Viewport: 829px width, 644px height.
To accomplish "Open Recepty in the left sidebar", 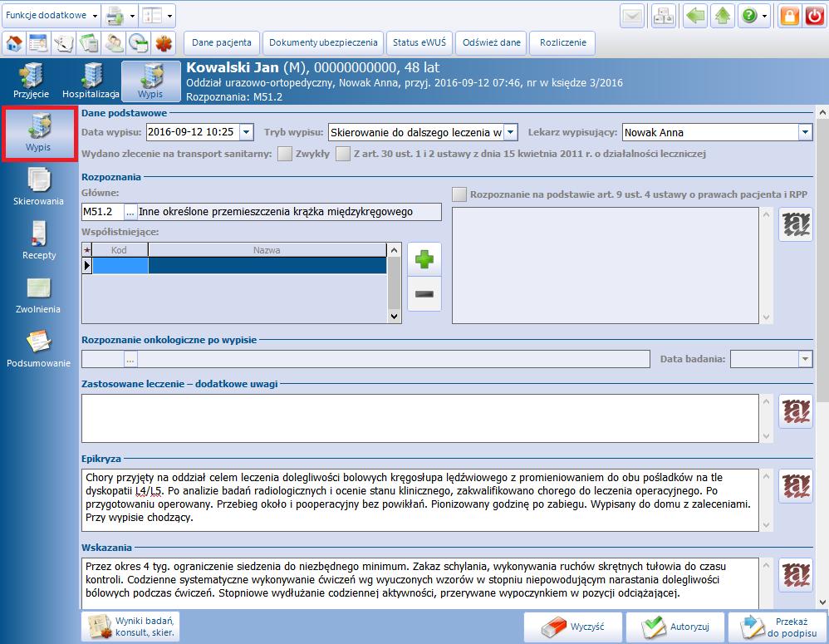I will 38,241.
